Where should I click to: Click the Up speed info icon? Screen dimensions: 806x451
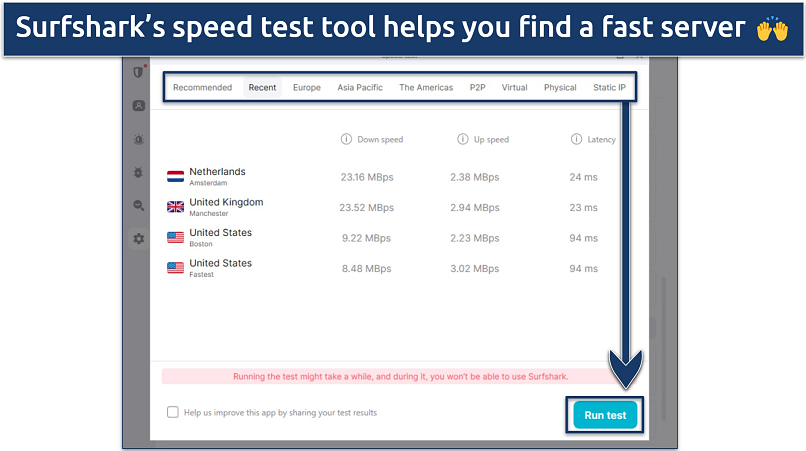pyautogui.click(x=462, y=140)
